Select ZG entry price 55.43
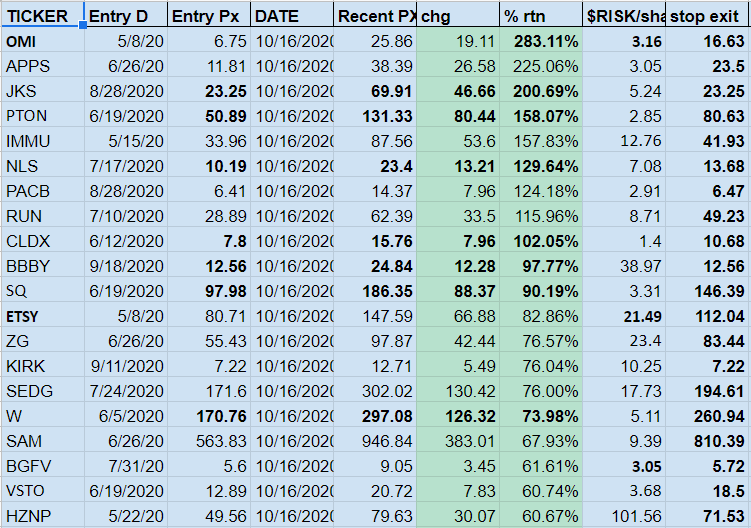Image resolution: width=751 pixels, height=528 pixels. (x=209, y=341)
